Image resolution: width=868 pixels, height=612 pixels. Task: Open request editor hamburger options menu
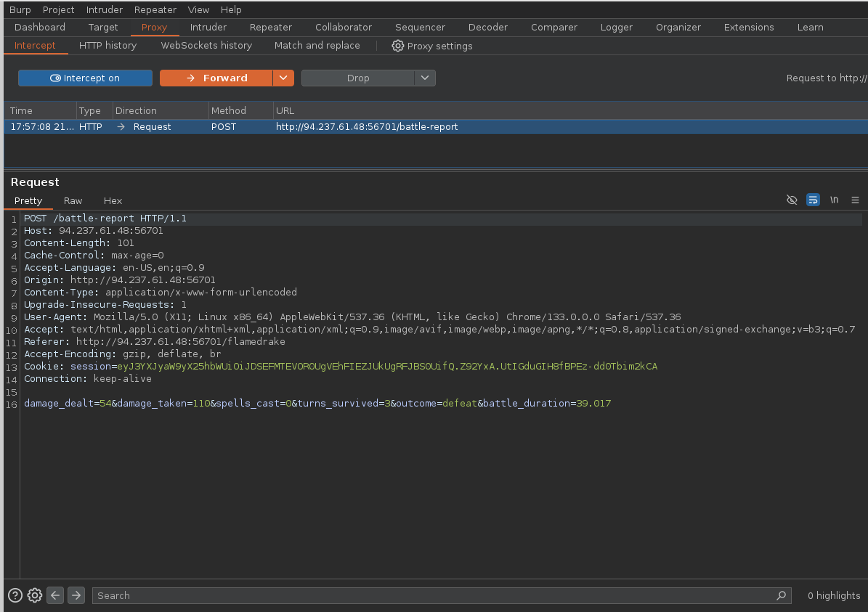[x=855, y=200]
